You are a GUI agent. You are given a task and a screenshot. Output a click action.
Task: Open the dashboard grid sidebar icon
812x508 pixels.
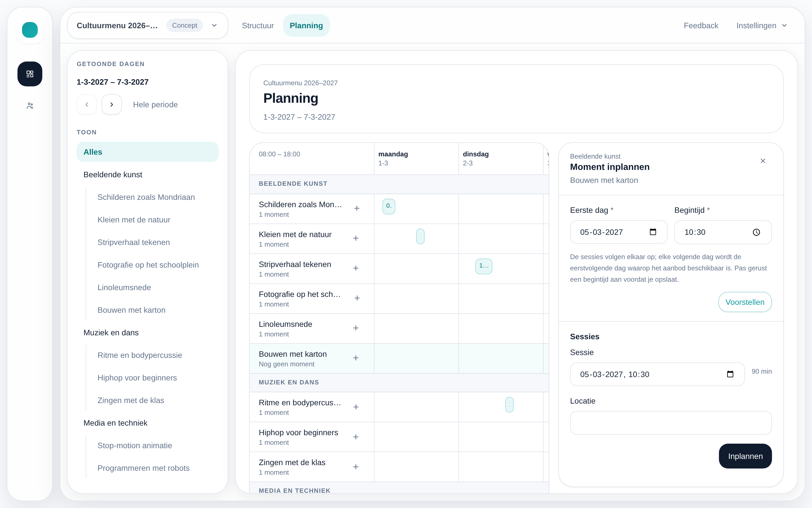[x=30, y=74]
